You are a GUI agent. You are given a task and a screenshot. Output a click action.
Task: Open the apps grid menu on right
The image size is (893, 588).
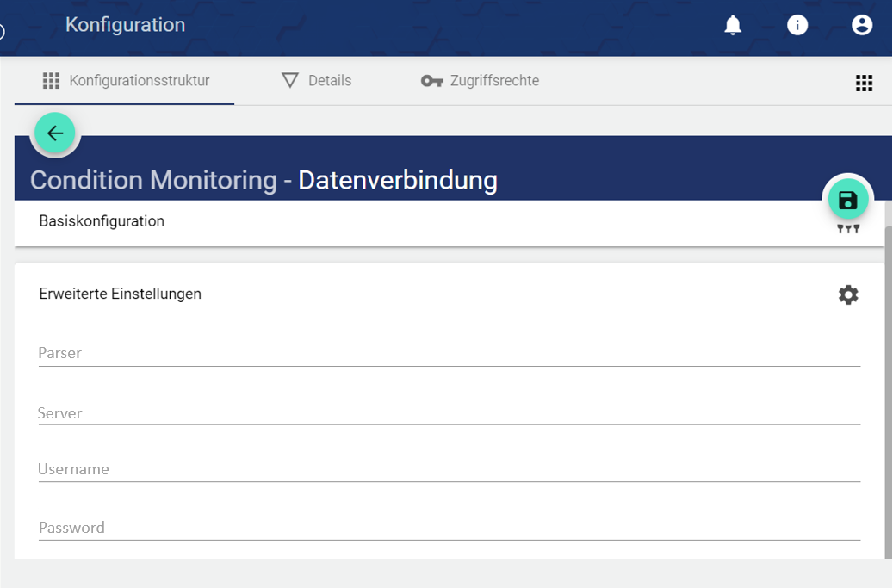(864, 83)
